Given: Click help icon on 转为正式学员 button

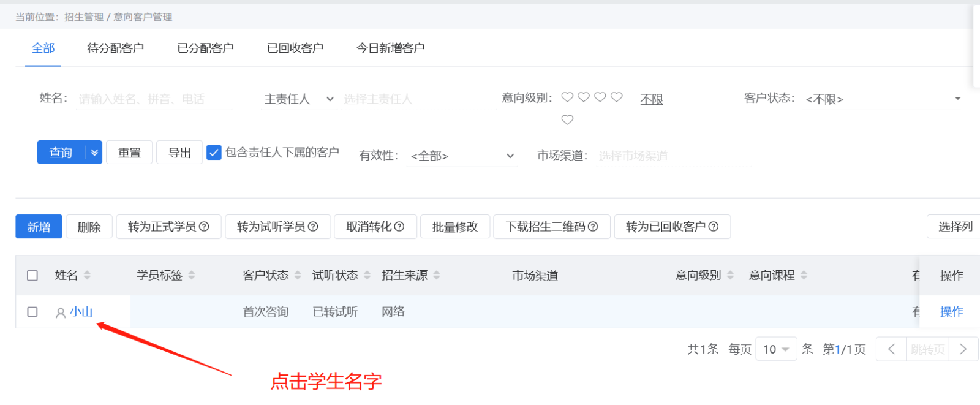Looking at the screenshot, I should point(205,227).
